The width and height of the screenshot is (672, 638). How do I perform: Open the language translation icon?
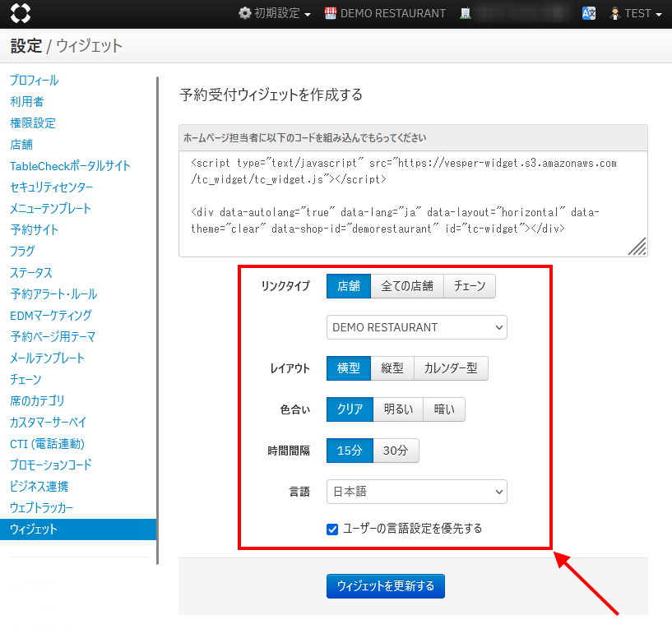click(x=589, y=13)
